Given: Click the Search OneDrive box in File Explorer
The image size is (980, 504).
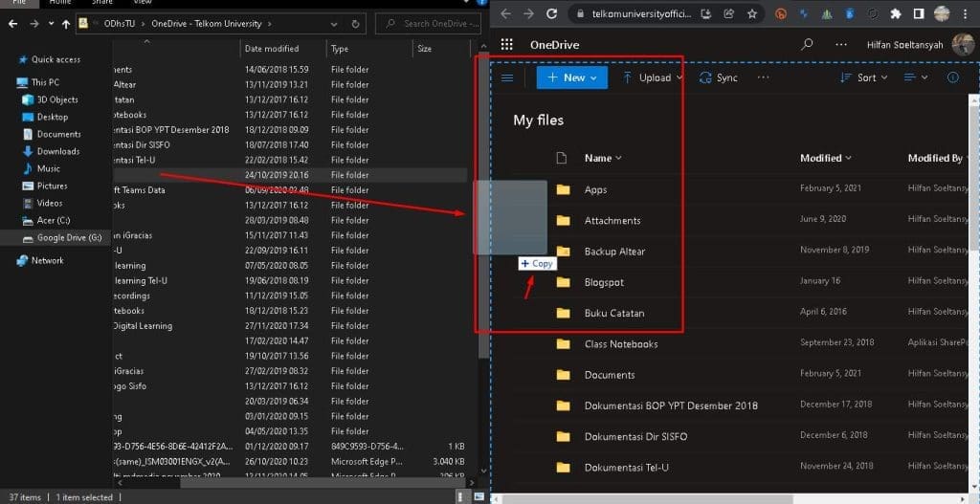Looking at the screenshot, I should click(x=428, y=24).
